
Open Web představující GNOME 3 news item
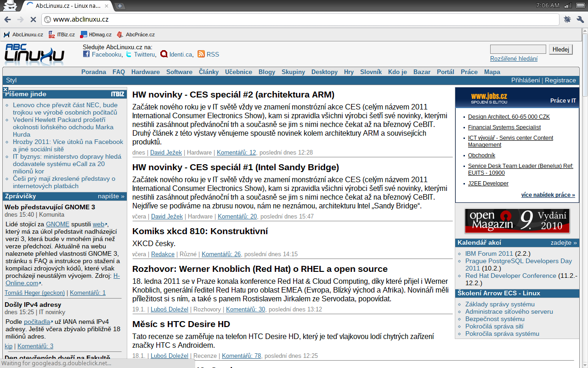click(50, 207)
